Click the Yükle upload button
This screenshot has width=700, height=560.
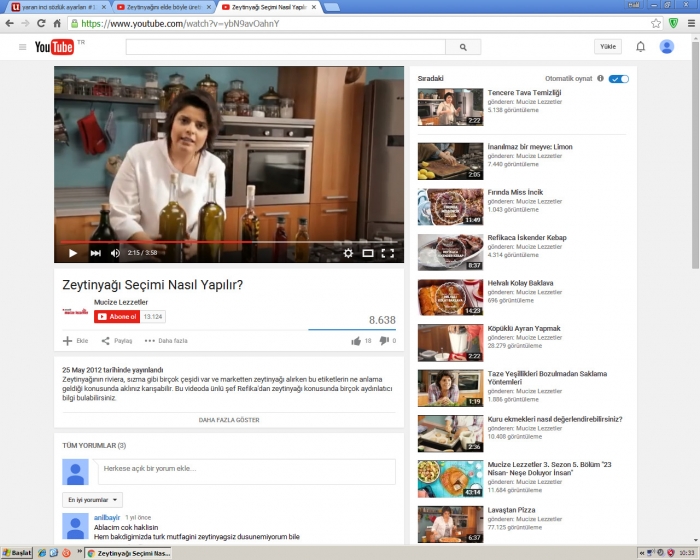[x=608, y=46]
